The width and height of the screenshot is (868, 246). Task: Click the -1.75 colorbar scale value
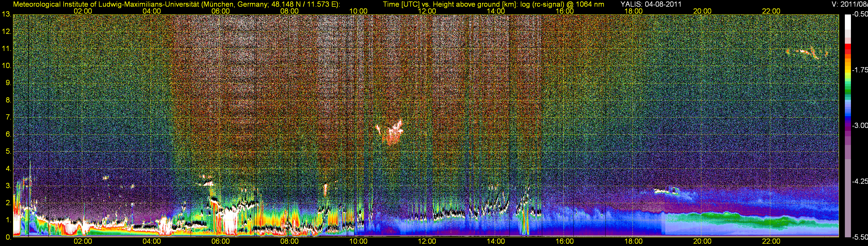click(x=860, y=70)
